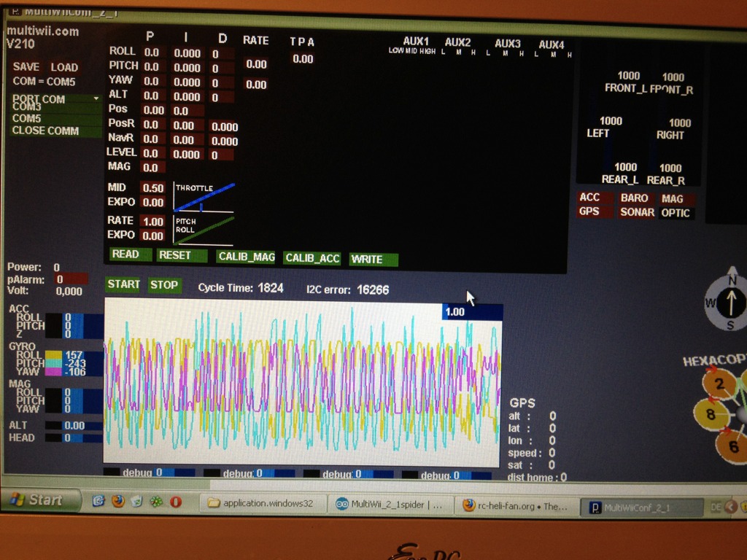Toggle the cyan GYRO PITCH graph trace

[53, 364]
